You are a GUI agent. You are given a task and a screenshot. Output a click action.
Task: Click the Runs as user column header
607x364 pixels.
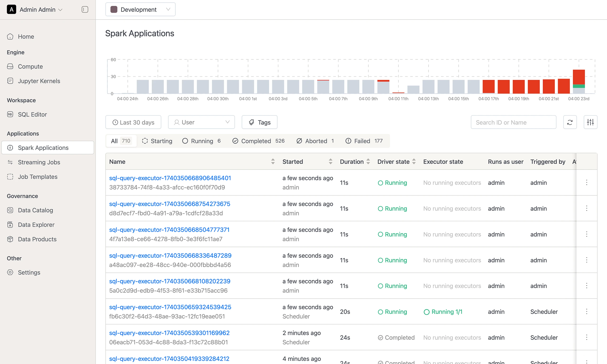click(x=506, y=161)
